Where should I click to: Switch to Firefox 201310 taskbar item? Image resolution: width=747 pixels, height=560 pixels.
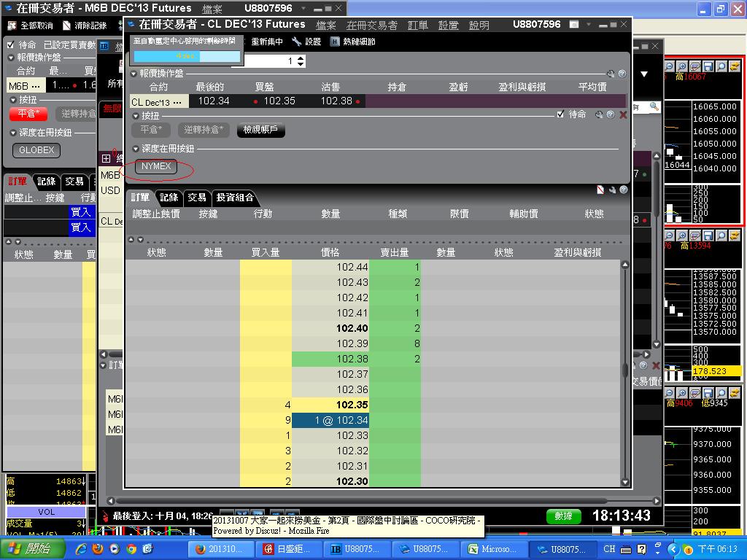tap(221, 549)
